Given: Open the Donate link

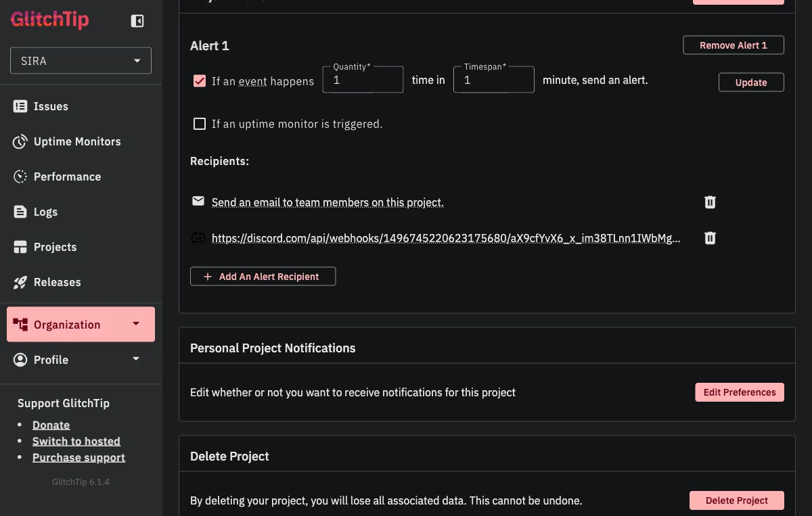Looking at the screenshot, I should coord(51,425).
